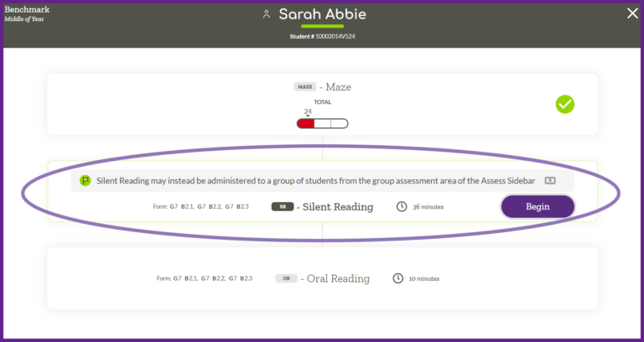This screenshot has height=342, width=644.
Task: Begin the Silent Reading assessment
Action: click(x=538, y=206)
